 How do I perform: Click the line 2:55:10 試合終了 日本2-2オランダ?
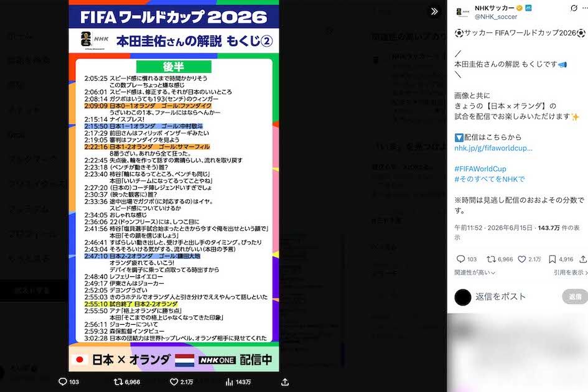pyautogui.click(x=131, y=304)
